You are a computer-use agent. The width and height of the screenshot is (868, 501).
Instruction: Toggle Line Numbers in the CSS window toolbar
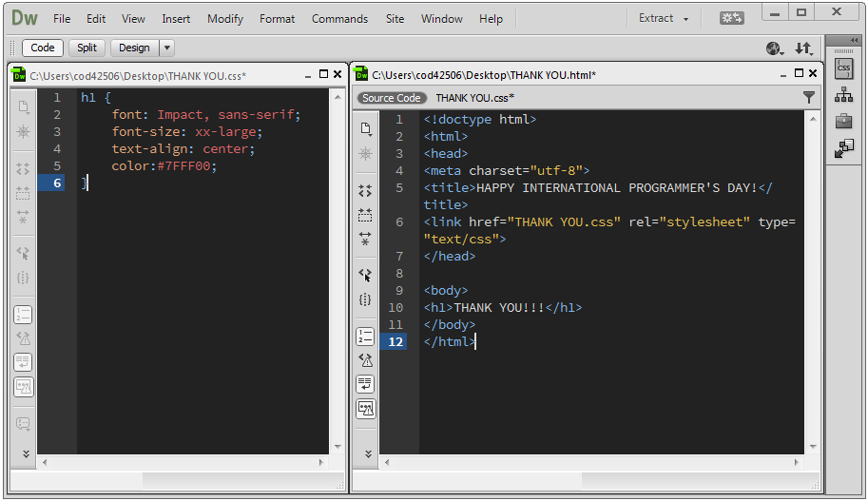(x=23, y=315)
